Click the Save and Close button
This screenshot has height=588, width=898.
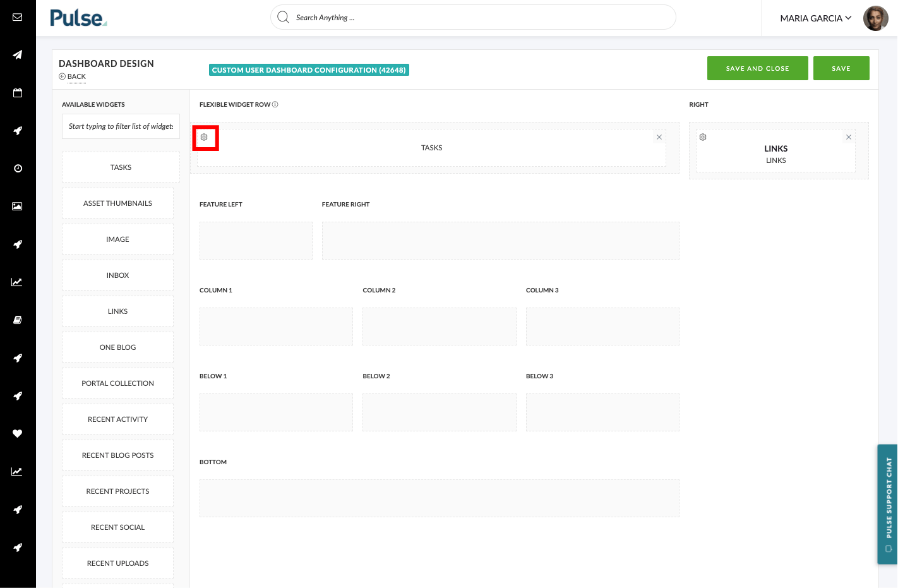tap(758, 68)
